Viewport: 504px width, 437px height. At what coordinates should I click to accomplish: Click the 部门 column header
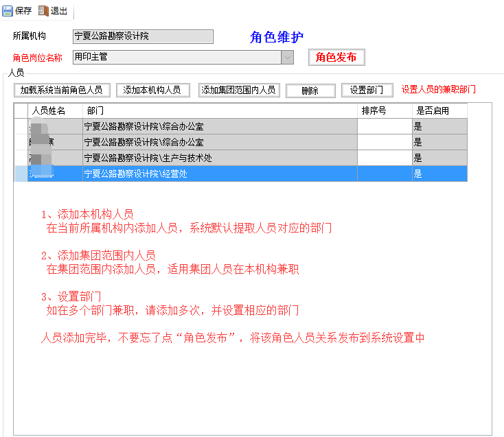coord(220,110)
